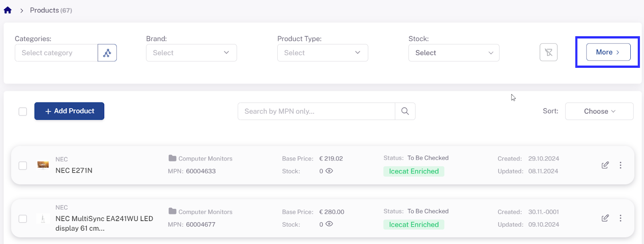644x244 pixels.
Task: Click To Be Checked status of NEC MultiSync
Action: click(428, 211)
